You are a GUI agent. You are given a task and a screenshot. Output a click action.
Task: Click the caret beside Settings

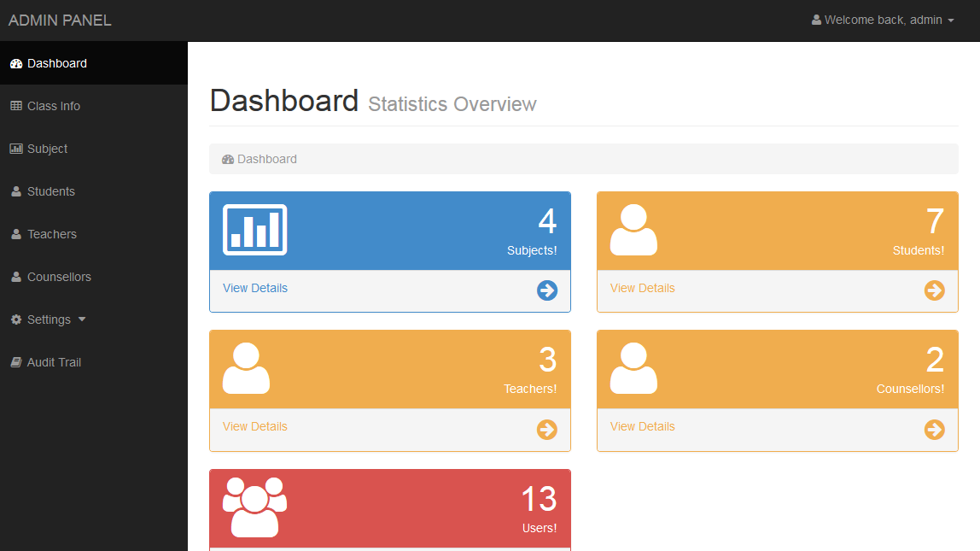coord(81,319)
